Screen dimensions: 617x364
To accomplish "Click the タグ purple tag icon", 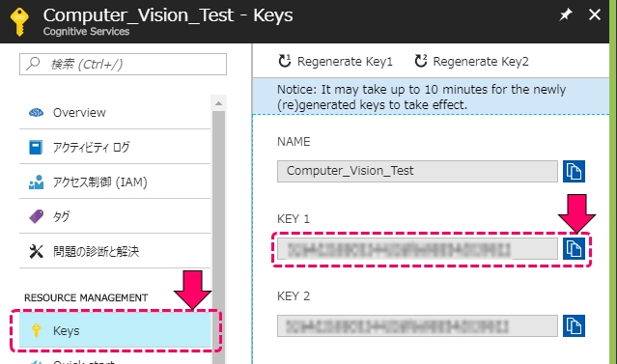I will click(36, 216).
